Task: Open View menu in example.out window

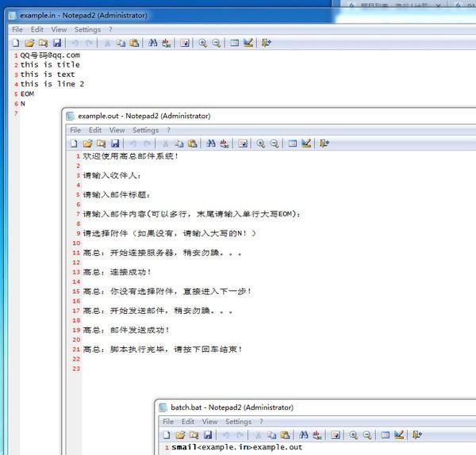Action: [x=117, y=130]
